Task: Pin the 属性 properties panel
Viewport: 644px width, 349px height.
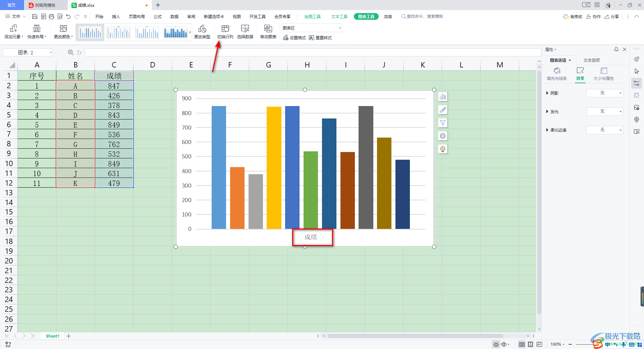Action: pyautogui.click(x=616, y=49)
